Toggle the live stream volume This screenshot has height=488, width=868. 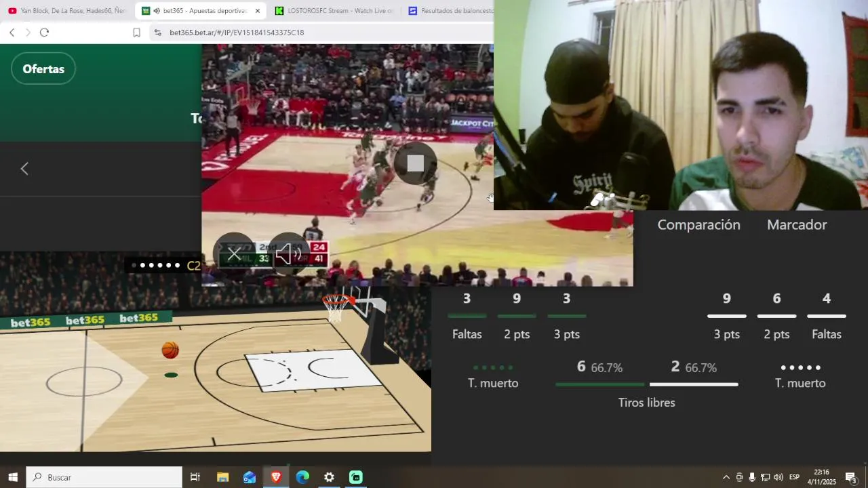click(x=288, y=254)
